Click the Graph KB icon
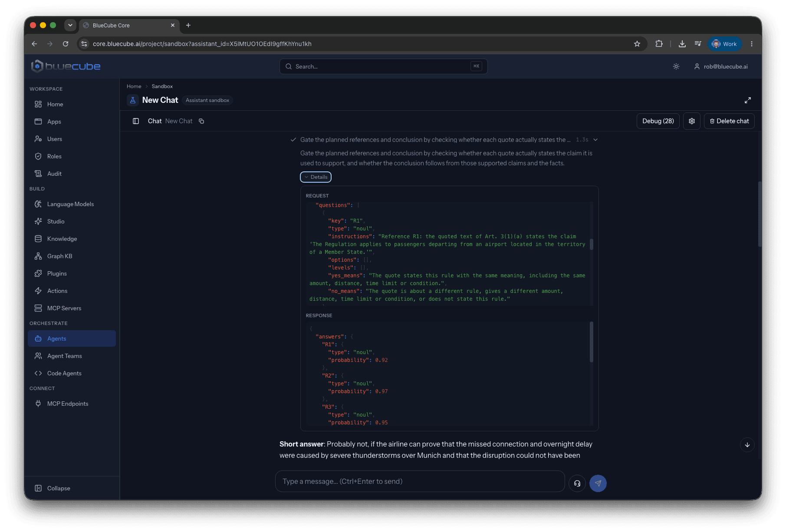786x532 pixels. (x=38, y=256)
